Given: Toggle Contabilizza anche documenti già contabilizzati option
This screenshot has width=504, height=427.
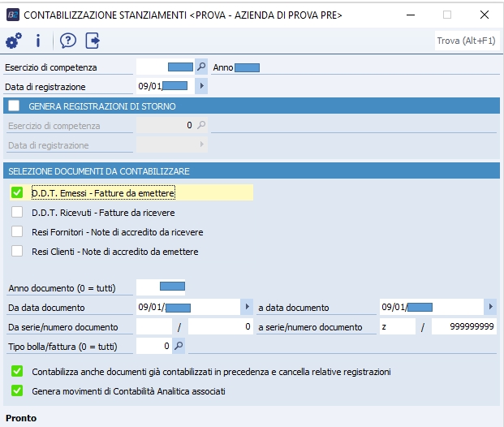Looking at the screenshot, I should pos(17,371).
